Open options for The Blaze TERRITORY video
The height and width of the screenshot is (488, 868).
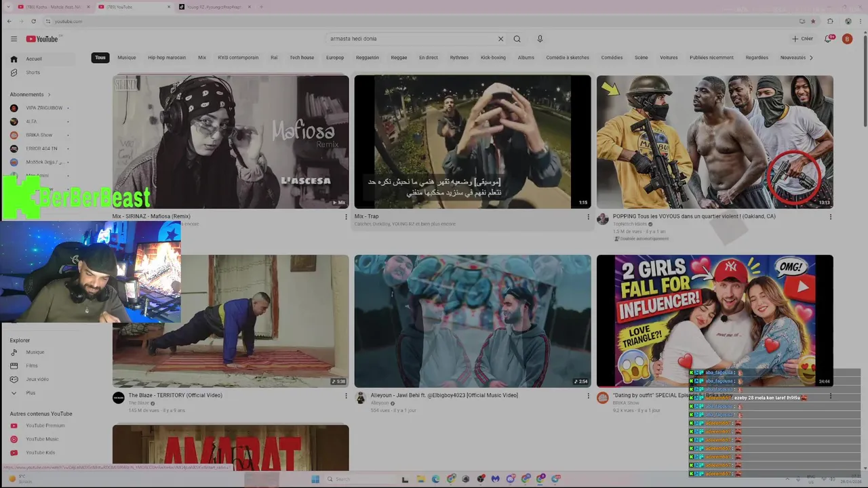click(x=346, y=396)
